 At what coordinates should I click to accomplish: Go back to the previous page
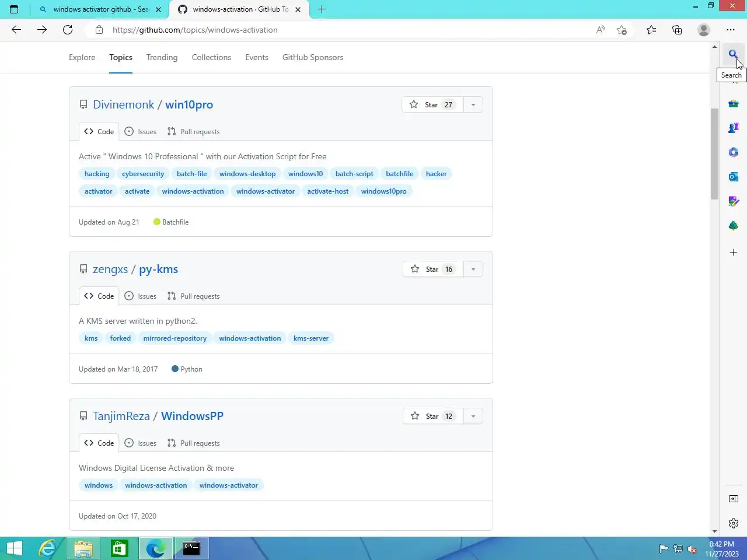(x=16, y=30)
